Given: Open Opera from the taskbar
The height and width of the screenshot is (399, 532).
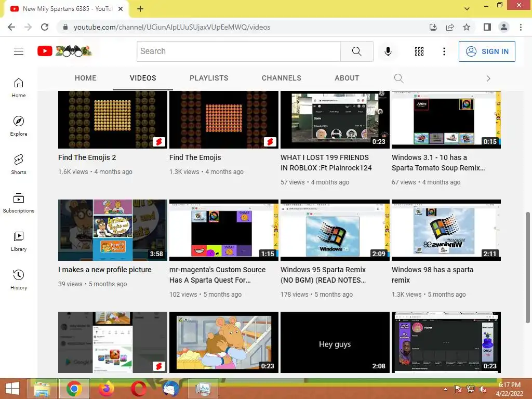Looking at the screenshot, I should [138, 389].
